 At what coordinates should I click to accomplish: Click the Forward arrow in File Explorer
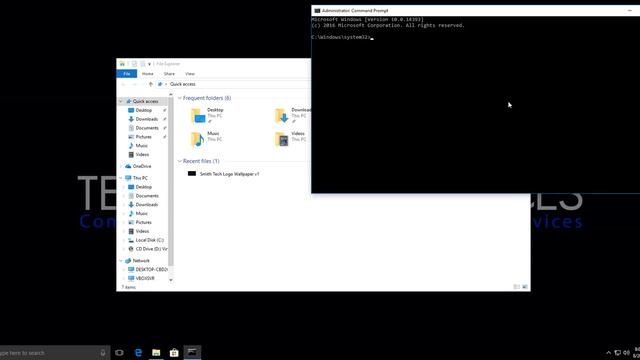[x=134, y=84]
